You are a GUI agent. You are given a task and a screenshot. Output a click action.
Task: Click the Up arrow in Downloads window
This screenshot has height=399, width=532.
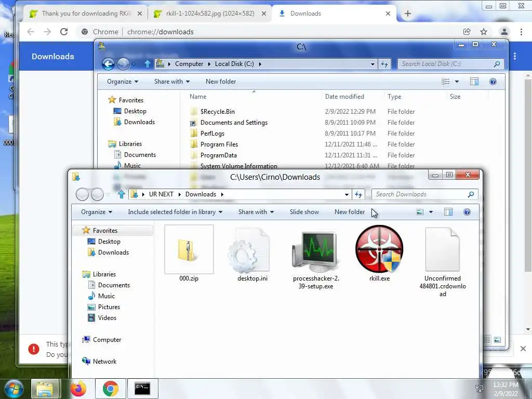(x=122, y=194)
